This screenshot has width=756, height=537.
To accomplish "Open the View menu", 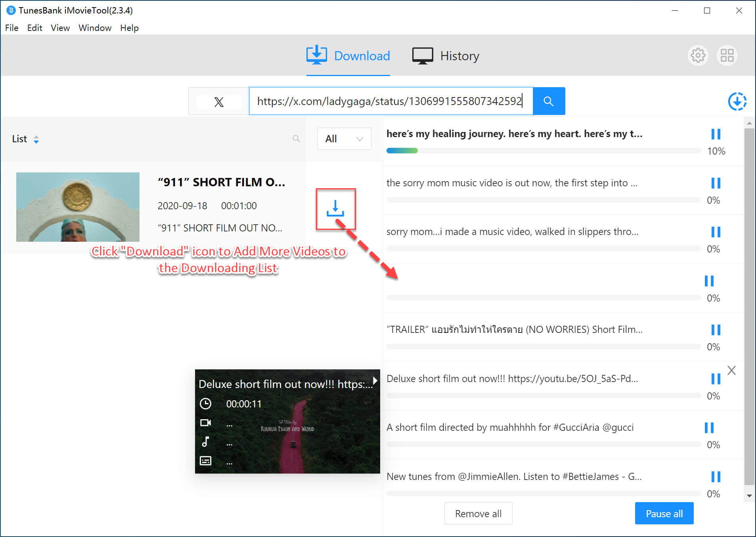I will click(60, 28).
